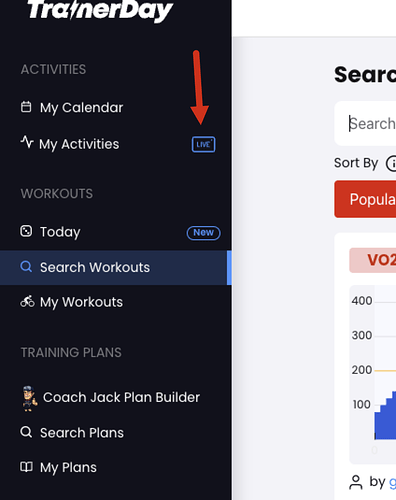The width and height of the screenshot is (396, 500).
Task: Click the New badge next to Today
Action: click(203, 233)
